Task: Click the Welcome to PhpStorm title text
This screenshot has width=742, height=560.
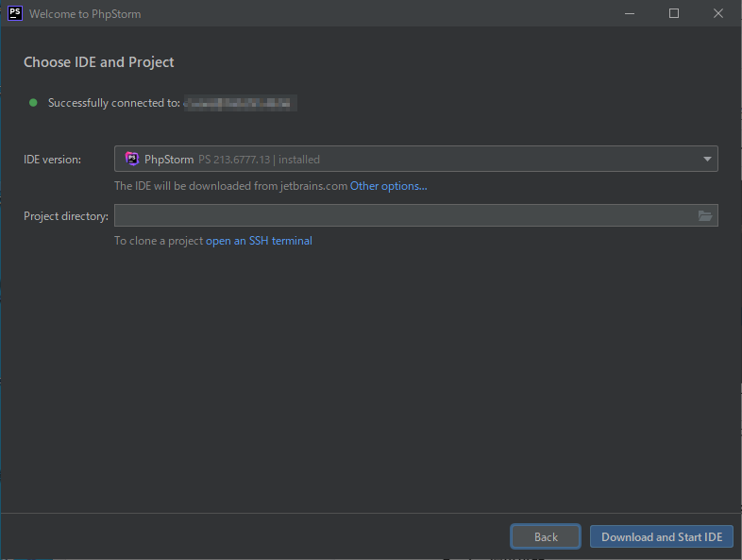Action: pyautogui.click(x=85, y=14)
